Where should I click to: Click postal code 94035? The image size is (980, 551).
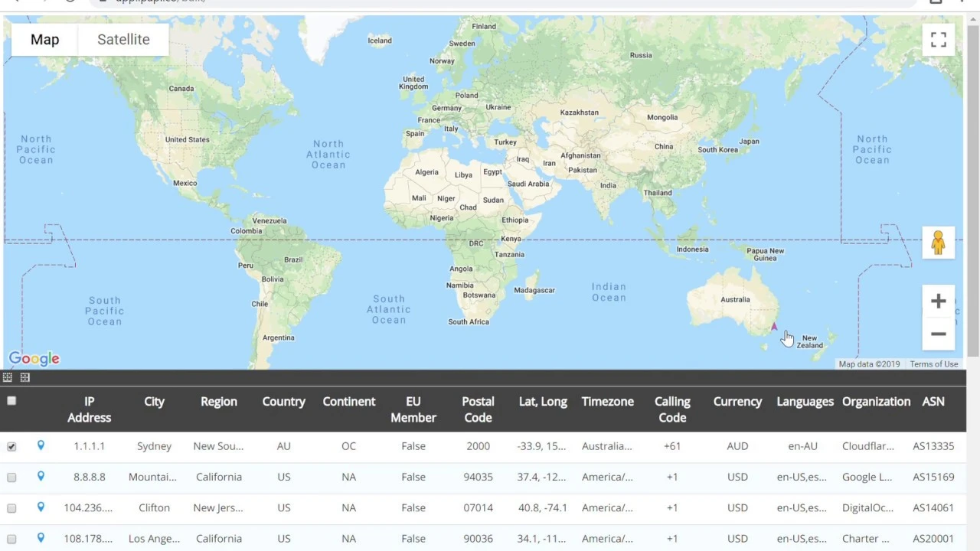[478, 477]
